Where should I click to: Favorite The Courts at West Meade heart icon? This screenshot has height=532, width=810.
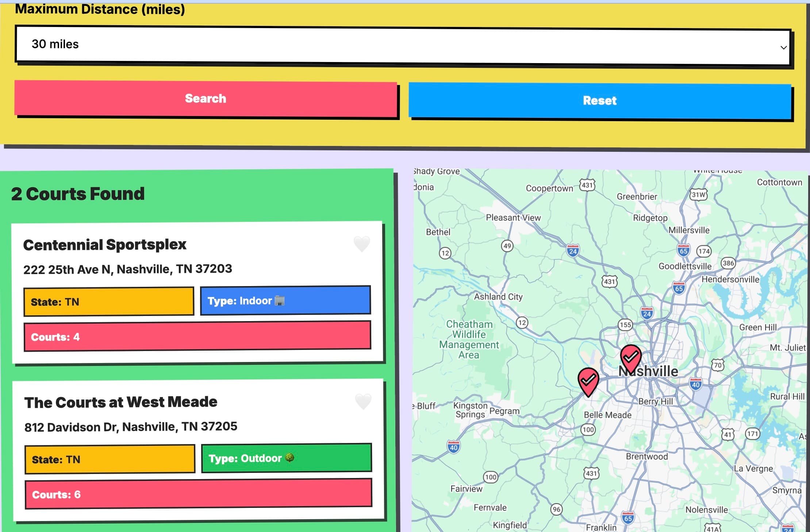[x=363, y=401]
